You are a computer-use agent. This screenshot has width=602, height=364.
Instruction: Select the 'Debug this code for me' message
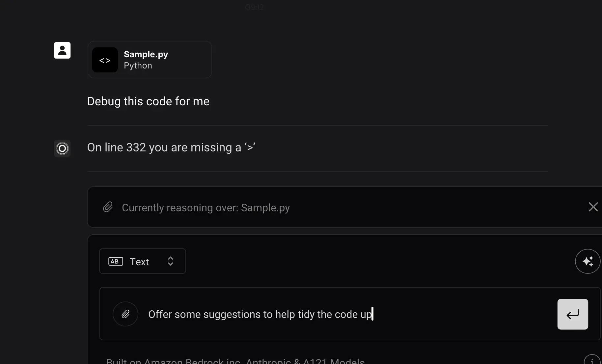point(148,101)
